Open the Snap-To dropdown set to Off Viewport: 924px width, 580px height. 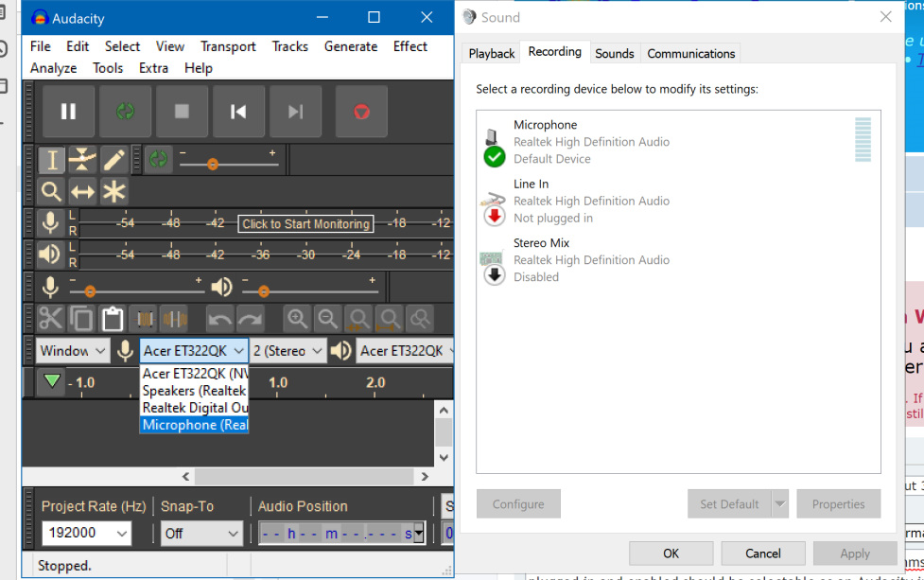tap(200, 534)
